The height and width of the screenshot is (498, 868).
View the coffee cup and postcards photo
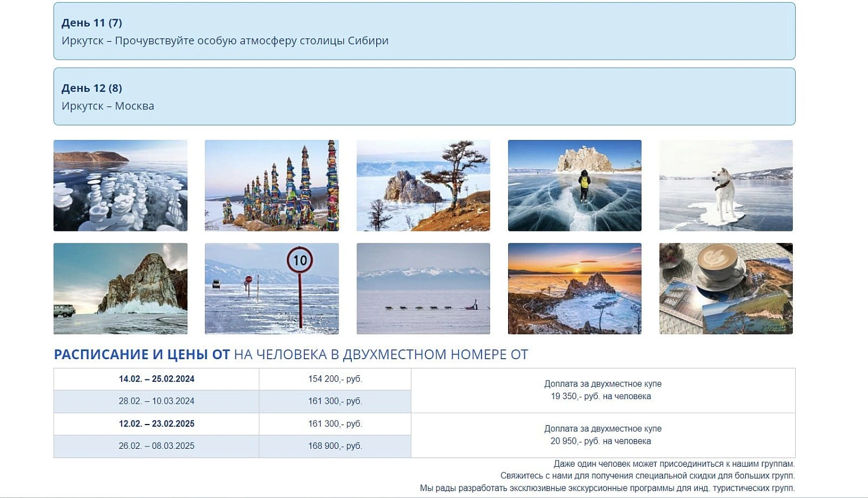click(x=726, y=289)
